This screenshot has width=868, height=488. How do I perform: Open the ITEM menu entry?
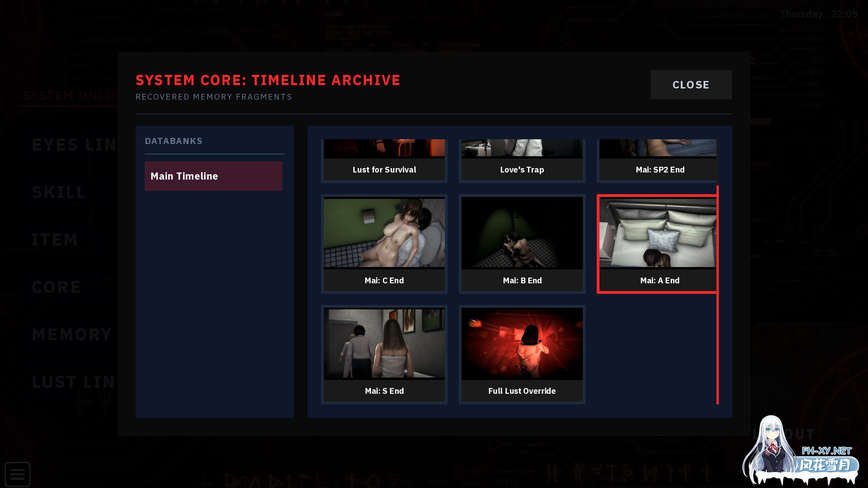tap(55, 240)
